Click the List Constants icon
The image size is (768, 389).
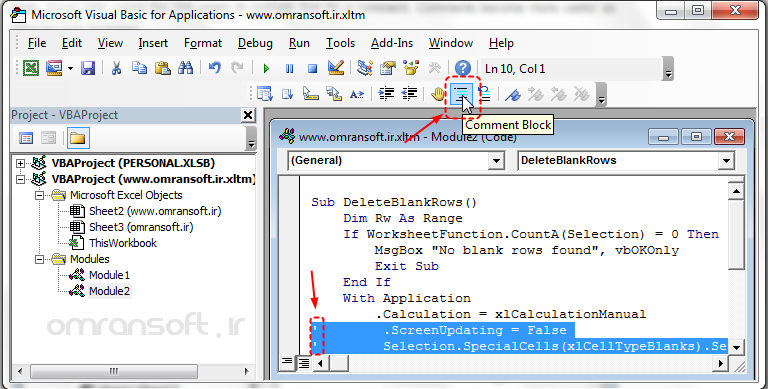click(x=288, y=94)
